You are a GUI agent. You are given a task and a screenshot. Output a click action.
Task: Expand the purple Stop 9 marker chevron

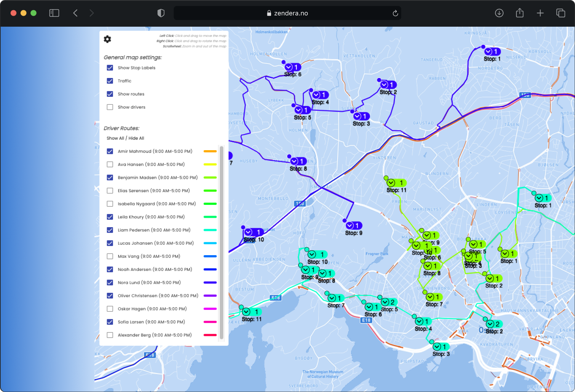point(350,226)
